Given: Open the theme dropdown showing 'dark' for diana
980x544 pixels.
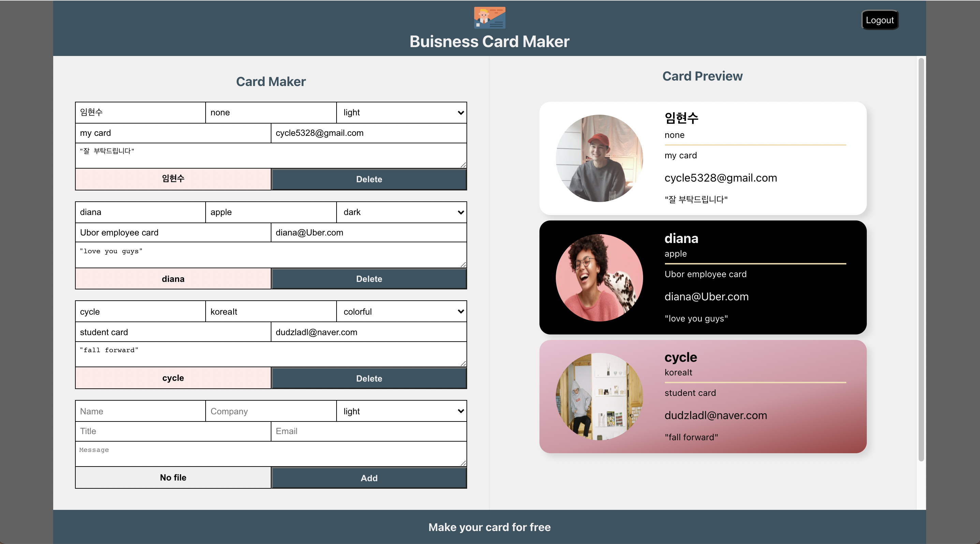Looking at the screenshot, I should 401,212.
